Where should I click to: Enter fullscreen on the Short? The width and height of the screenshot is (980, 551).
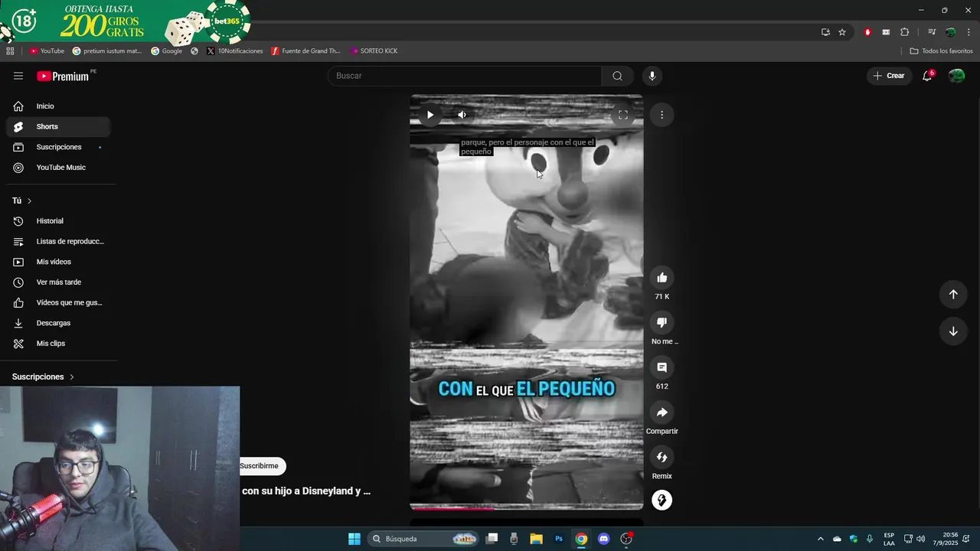pos(622,115)
